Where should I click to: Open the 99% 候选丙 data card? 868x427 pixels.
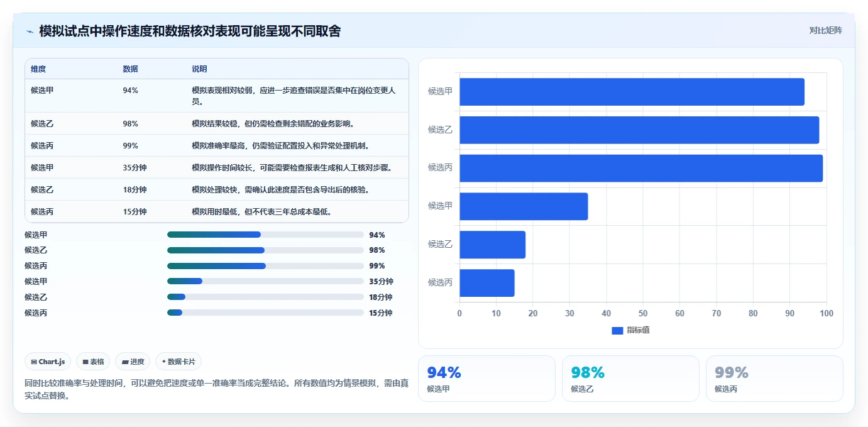774,379
